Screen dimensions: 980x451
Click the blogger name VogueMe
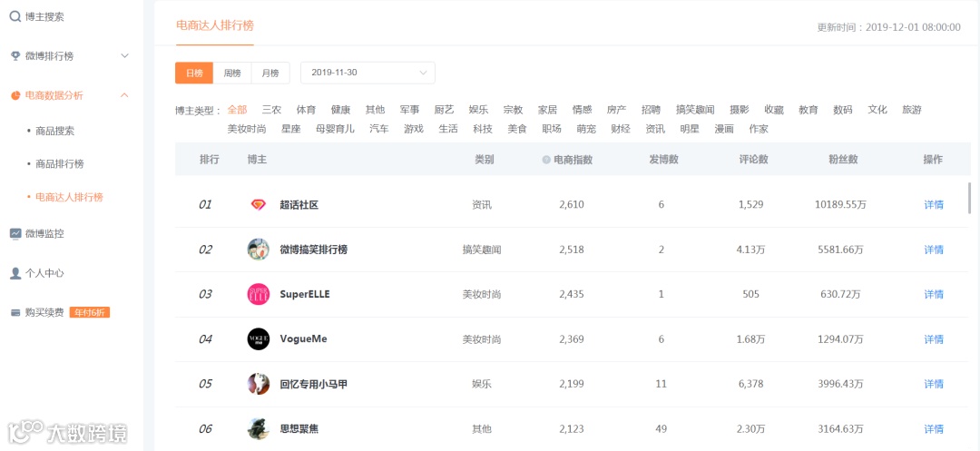[303, 339]
